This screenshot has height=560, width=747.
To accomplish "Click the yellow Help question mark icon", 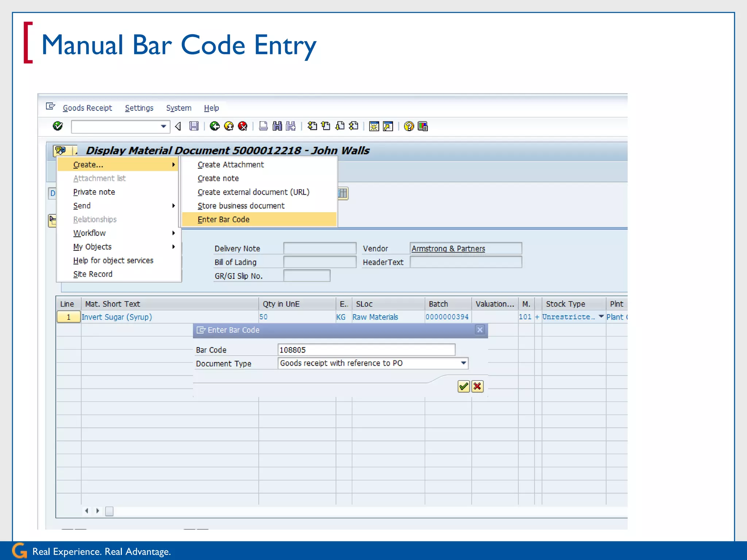I will [x=409, y=126].
